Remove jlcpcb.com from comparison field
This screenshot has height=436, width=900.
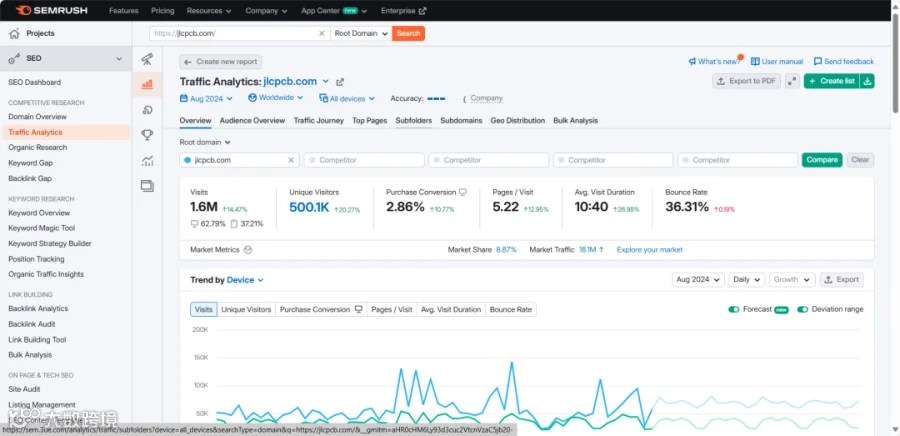(x=291, y=160)
